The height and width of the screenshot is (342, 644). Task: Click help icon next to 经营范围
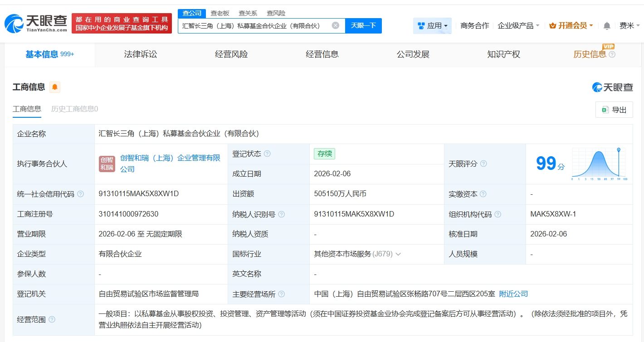[x=52, y=319]
